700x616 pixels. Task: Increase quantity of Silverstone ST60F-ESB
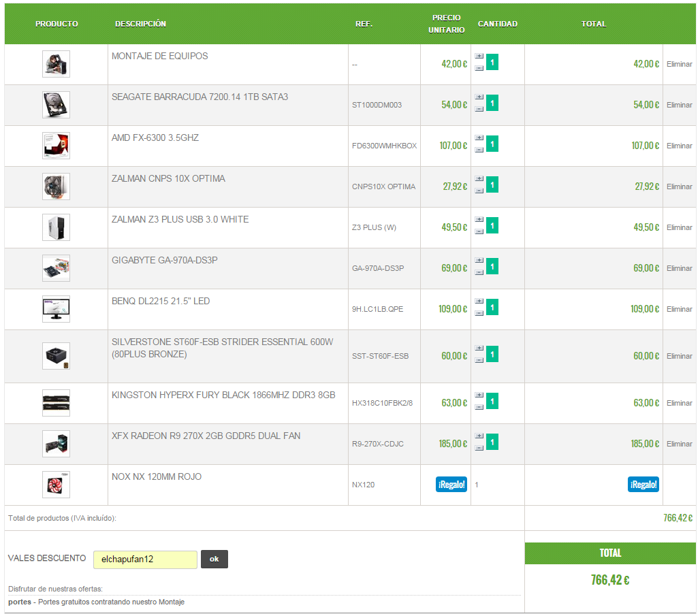coord(479,348)
